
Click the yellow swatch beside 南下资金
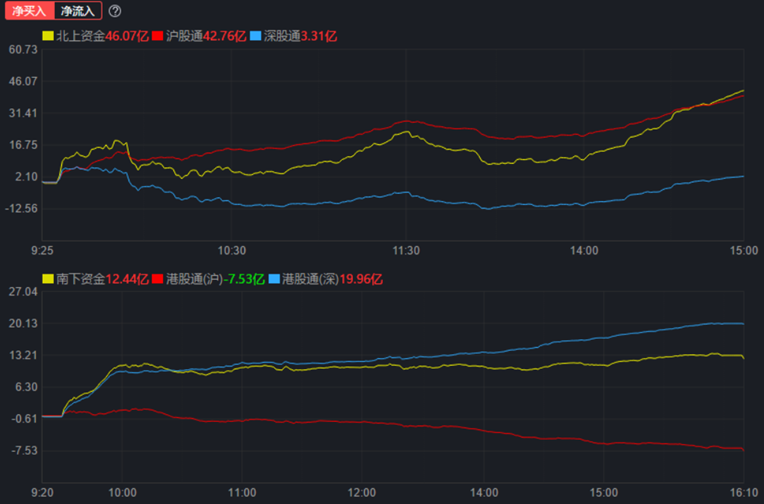coord(47,278)
